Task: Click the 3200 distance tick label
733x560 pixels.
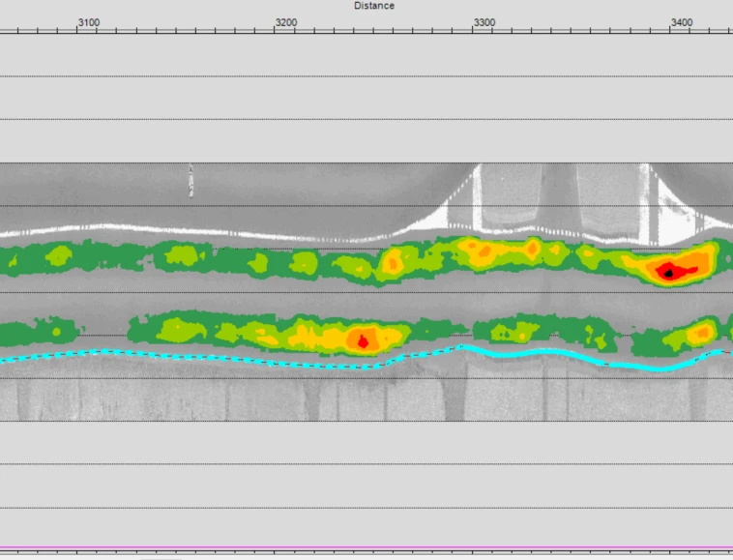Action: pos(285,22)
